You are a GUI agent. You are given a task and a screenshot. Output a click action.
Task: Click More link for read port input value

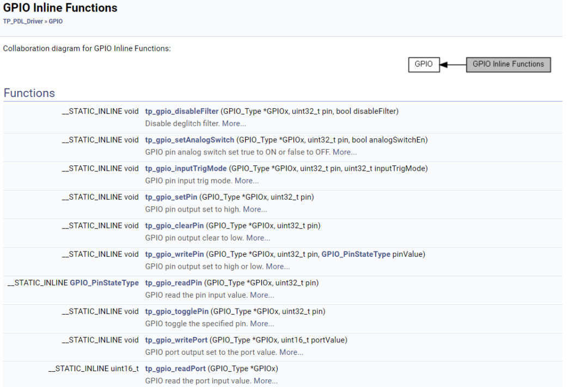click(x=266, y=381)
